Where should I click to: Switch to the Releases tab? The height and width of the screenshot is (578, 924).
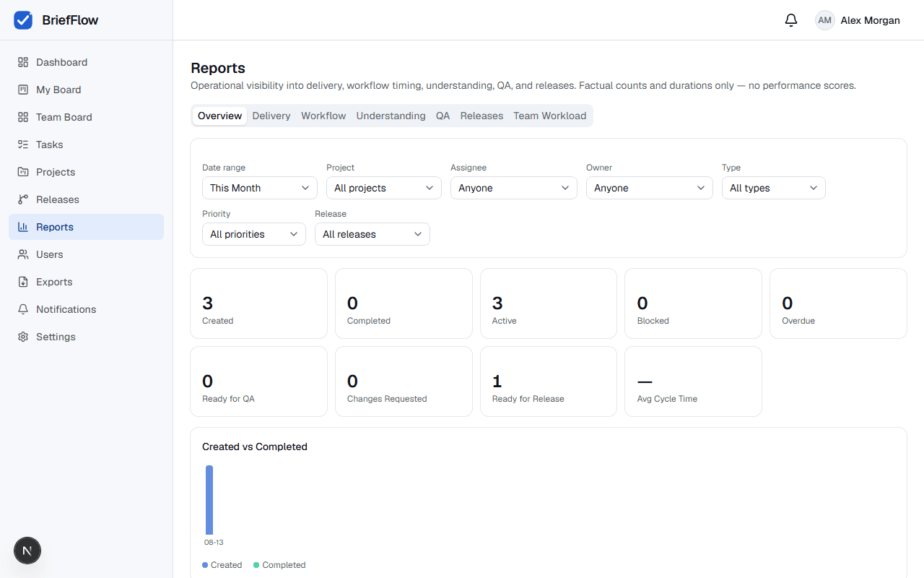coord(481,116)
